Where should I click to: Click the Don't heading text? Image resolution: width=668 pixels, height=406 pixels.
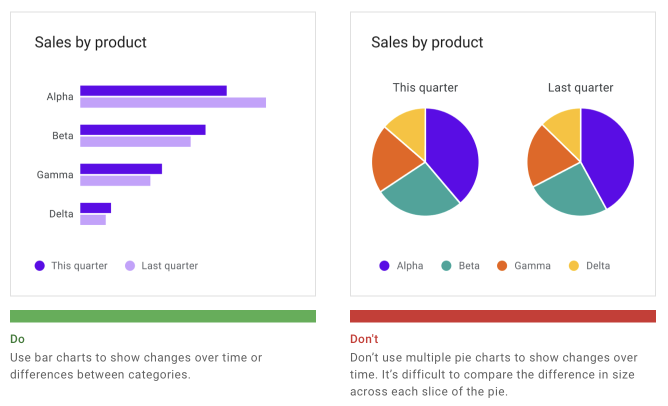point(364,340)
